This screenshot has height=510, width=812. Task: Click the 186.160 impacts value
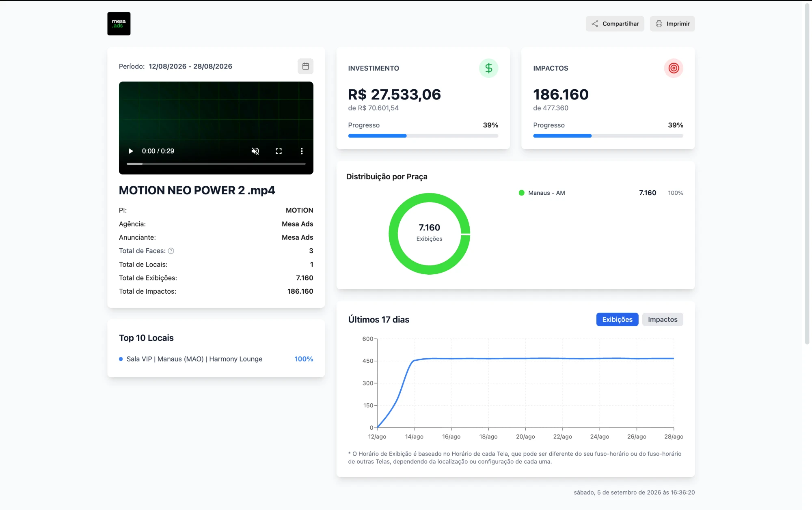(561, 95)
